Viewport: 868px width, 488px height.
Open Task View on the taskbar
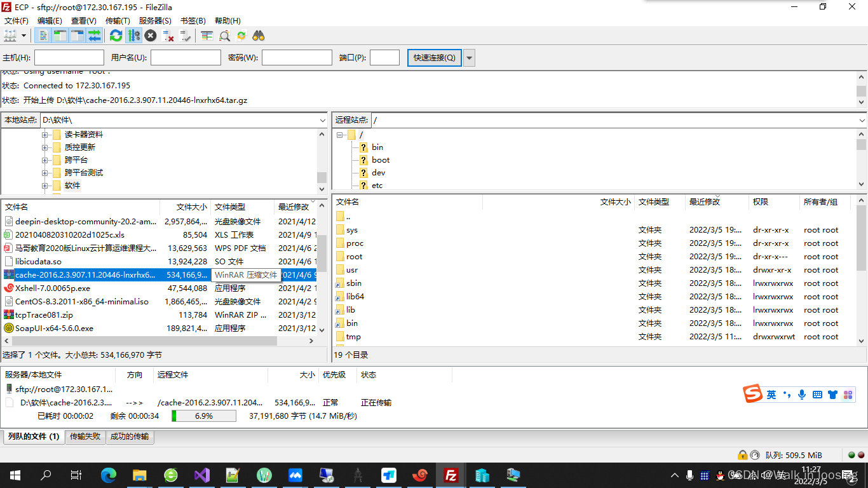pyautogui.click(x=76, y=475)
